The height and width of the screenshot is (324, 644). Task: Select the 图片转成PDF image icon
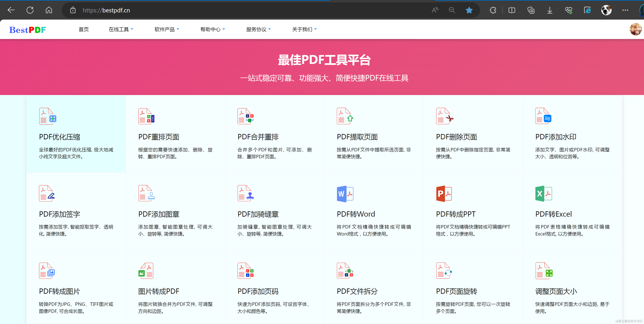point(146,270)
